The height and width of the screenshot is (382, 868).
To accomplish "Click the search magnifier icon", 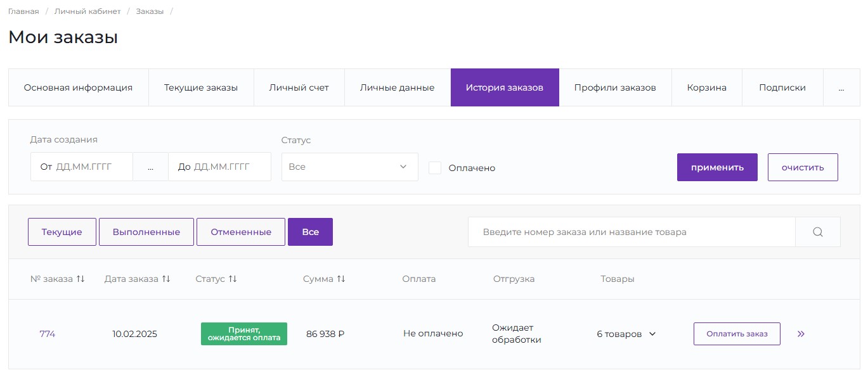I will pyautogui.click(x=817, y=232).
